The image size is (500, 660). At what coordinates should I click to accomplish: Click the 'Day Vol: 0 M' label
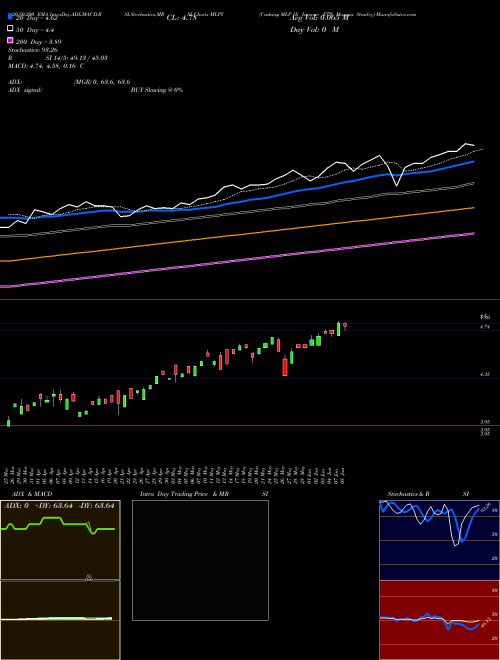[x=314, y=30]
